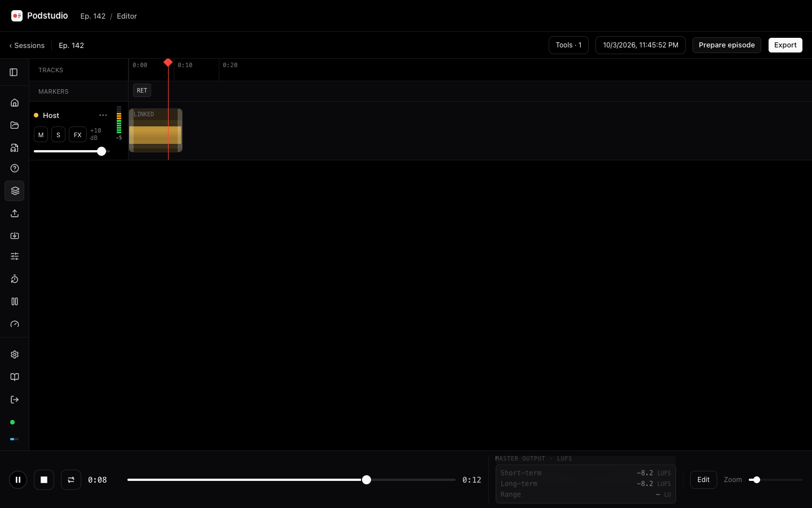Click the red playhead marker
812x508 pixels.
(168, 63)
